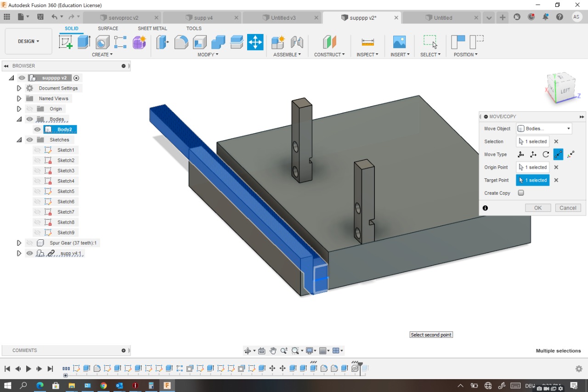The image size is (588, 392).
Task: Expand the Spur Gear (37 teeth):1 node
Action: [x=19, y=243]
